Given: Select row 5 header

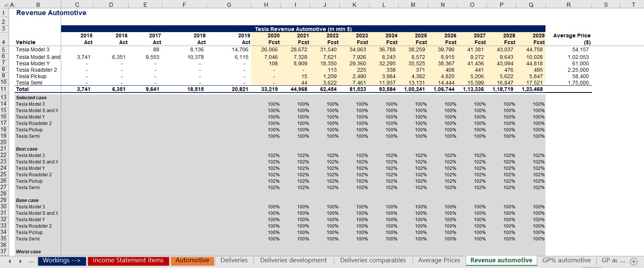Looking at the screenshot, I should (3, 49).
